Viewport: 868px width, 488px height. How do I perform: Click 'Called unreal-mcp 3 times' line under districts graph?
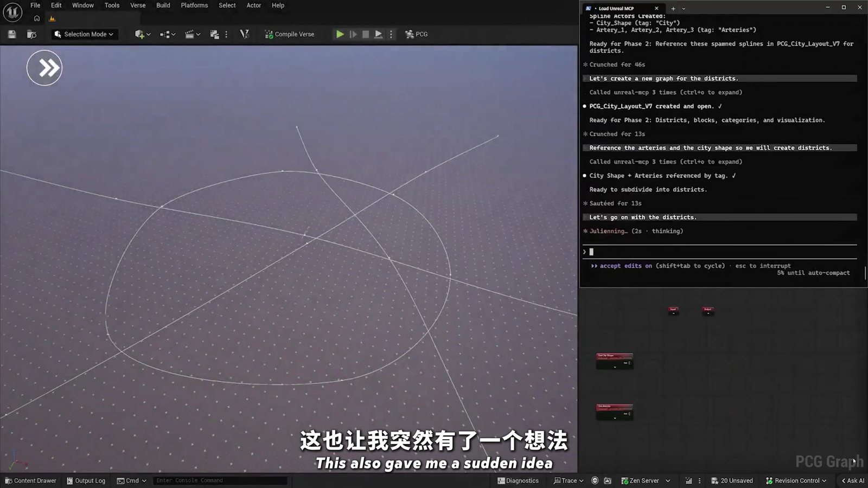666,93
